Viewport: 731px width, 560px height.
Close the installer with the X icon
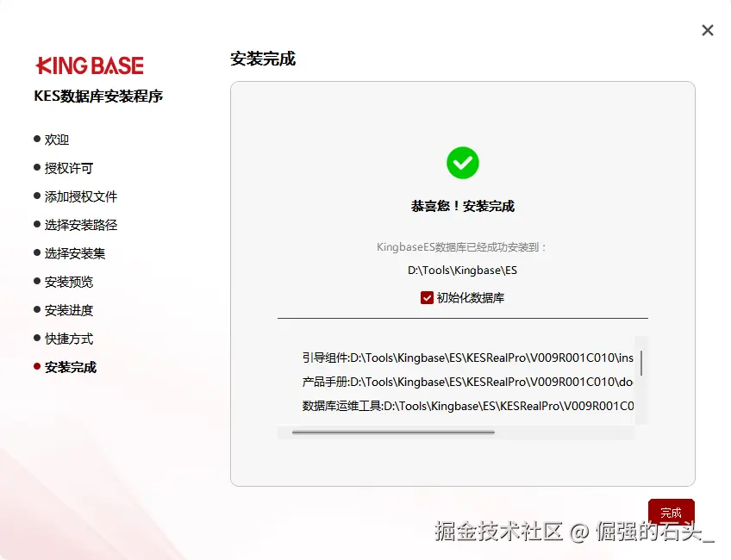[x=707, y=30]
